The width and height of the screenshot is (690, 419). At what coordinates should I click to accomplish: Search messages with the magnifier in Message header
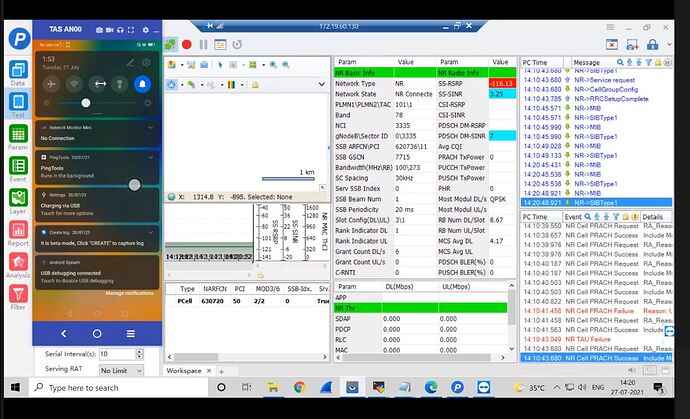[x=620, y=62]
